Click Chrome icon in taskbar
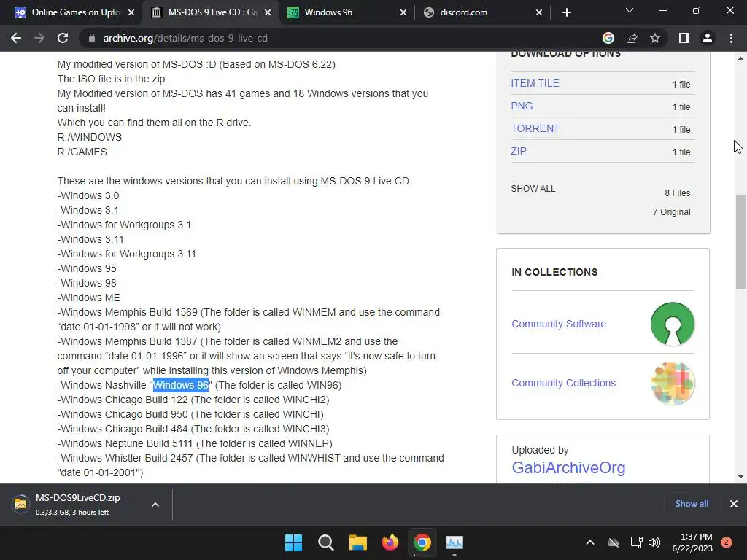Screen dimensions: 747x560 point(422,542)
